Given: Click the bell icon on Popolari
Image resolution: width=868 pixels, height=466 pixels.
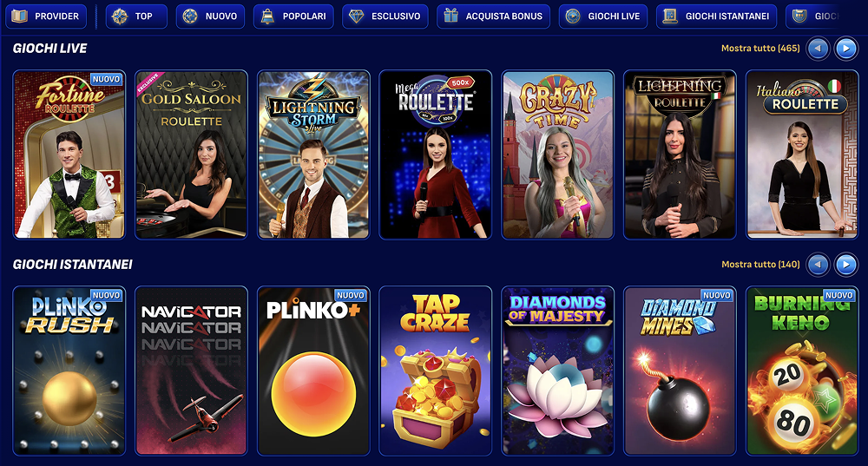Looking at the screenshot, I should (x=267, y=16).
